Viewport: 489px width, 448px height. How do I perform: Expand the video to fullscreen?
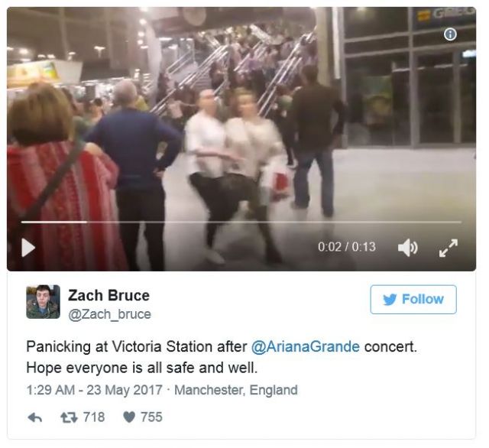tap(449, 248)
